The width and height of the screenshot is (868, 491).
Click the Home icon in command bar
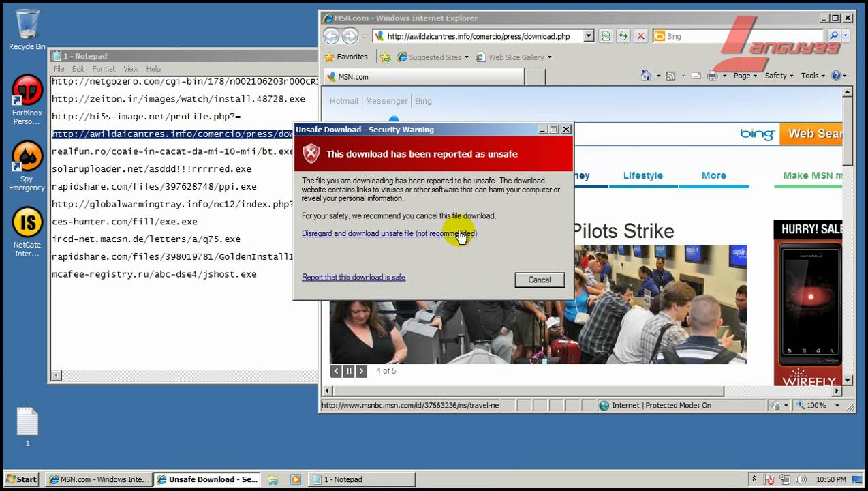[x=646, y=76]
